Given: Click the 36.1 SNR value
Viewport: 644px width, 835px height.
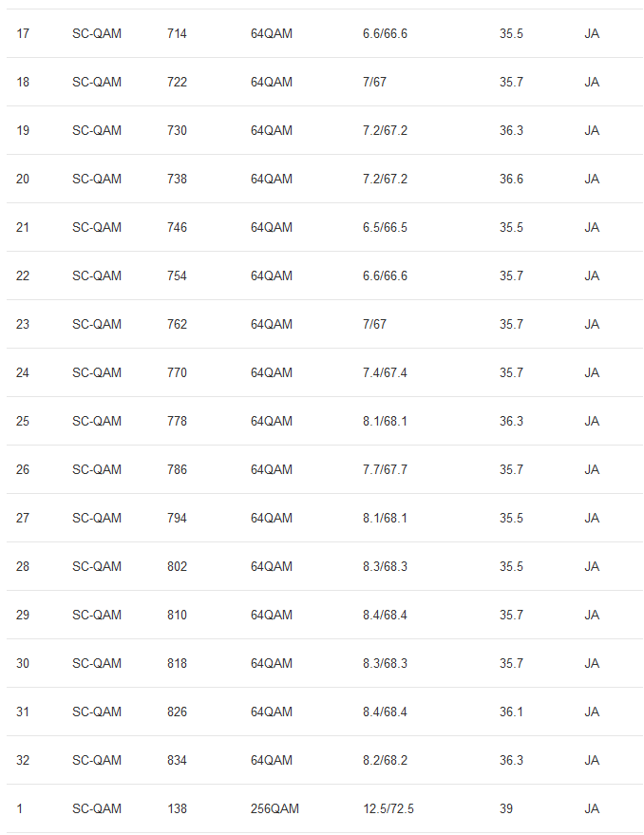Looking at the screenshot, I should (x=511, y=712).
